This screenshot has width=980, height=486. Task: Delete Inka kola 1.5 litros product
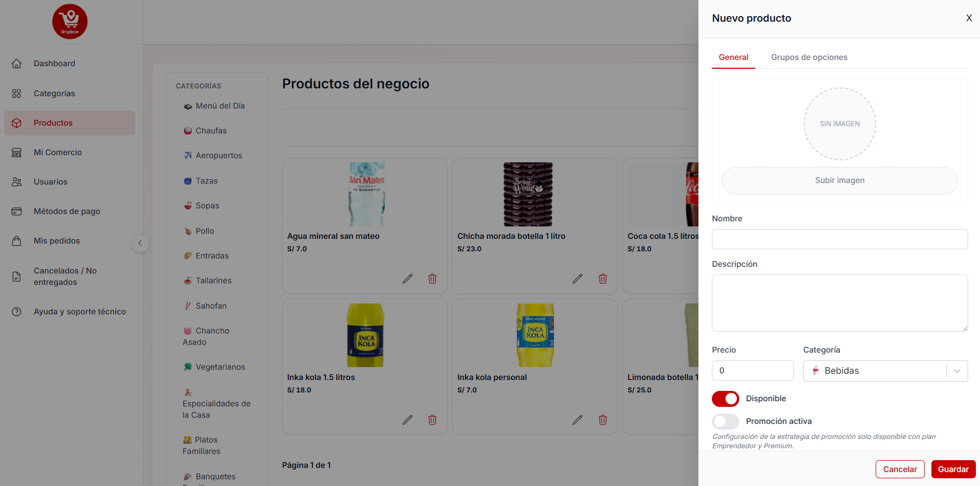tap(432, 420)
